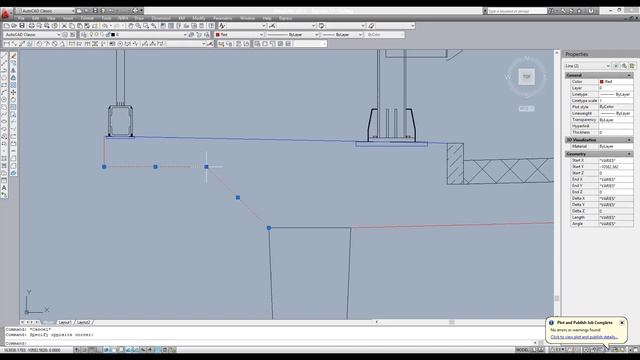Image resolution: width=640 pixels, height=360 pixels.
Task: Click the Match Properties icon
Action: click(87, 26)
